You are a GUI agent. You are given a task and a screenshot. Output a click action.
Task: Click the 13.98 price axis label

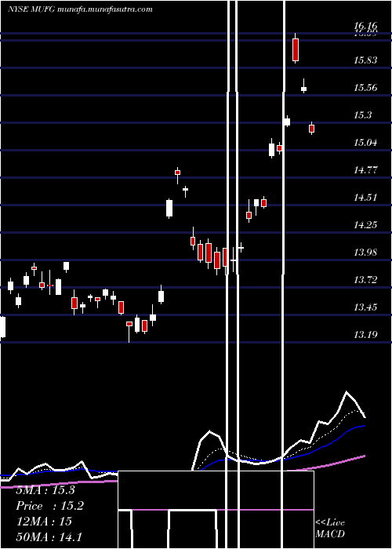[x=365, y=252]
